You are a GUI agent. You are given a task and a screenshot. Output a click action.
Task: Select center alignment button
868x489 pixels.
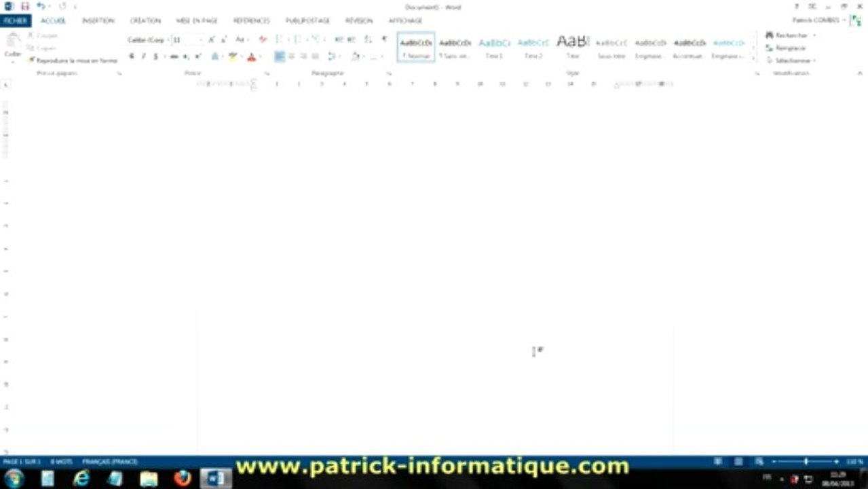coord(292,56)
